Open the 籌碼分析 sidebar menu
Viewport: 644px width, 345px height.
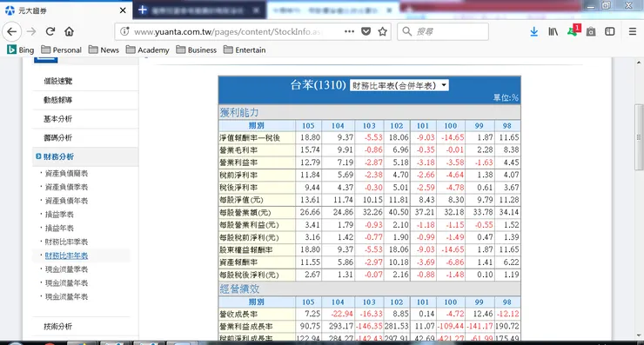coord(58,138)
